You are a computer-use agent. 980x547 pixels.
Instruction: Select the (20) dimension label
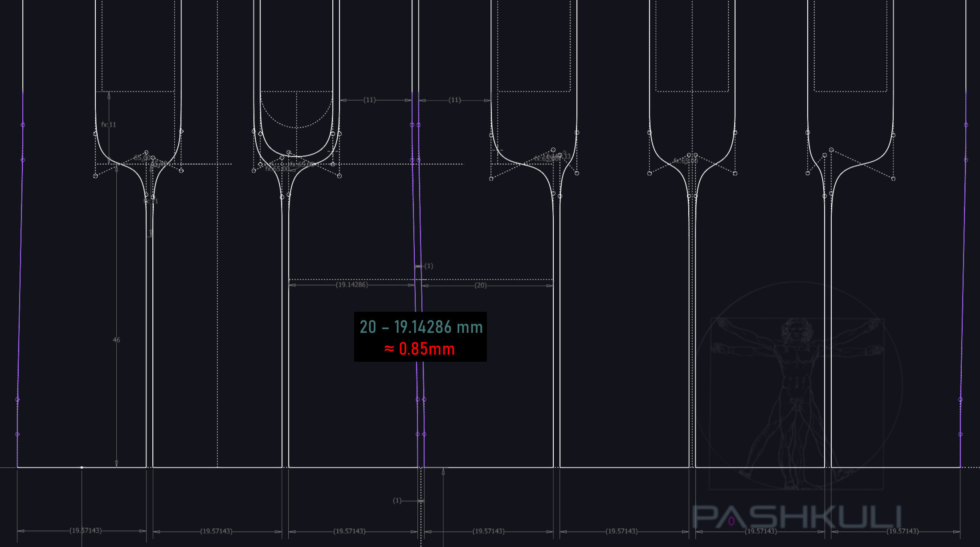coord(480,285)
